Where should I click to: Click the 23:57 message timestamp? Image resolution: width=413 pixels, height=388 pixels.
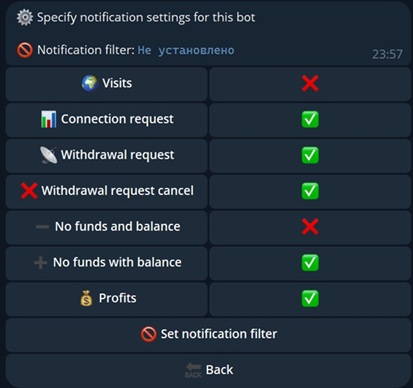pos(387,54)
